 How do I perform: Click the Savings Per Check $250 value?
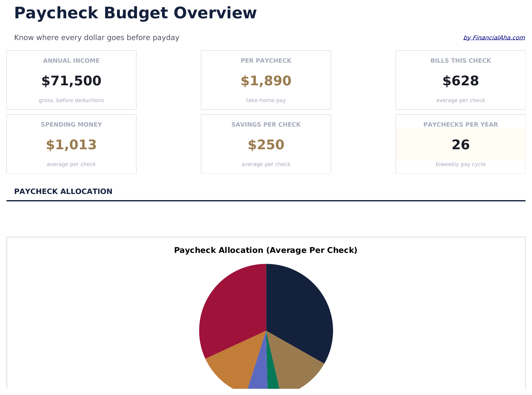266,145
